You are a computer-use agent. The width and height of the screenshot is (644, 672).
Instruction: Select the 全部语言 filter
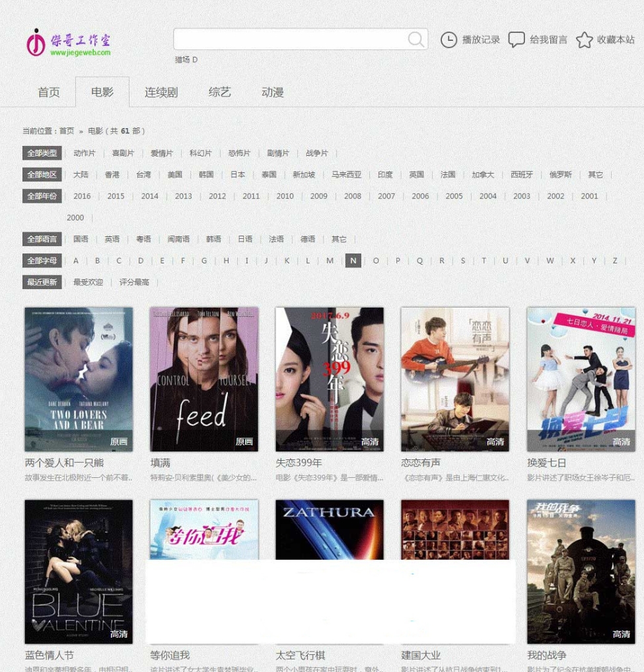point(42,239)
